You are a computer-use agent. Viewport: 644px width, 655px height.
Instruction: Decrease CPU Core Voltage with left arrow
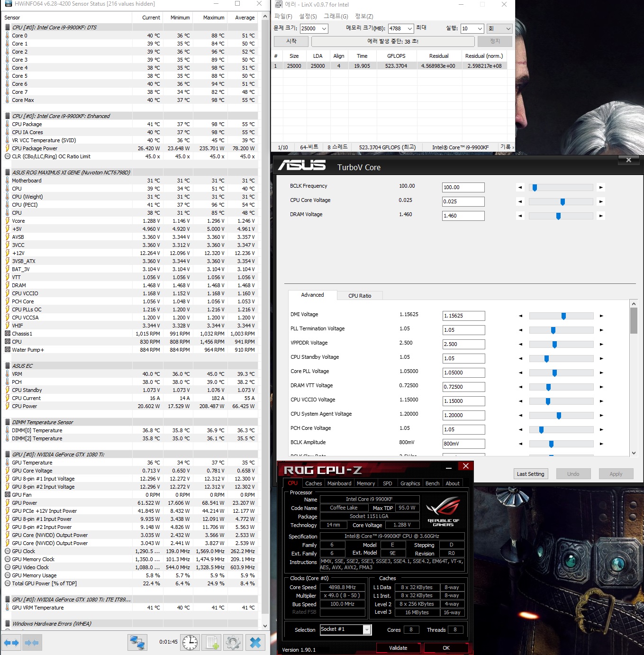pos(520,202)
